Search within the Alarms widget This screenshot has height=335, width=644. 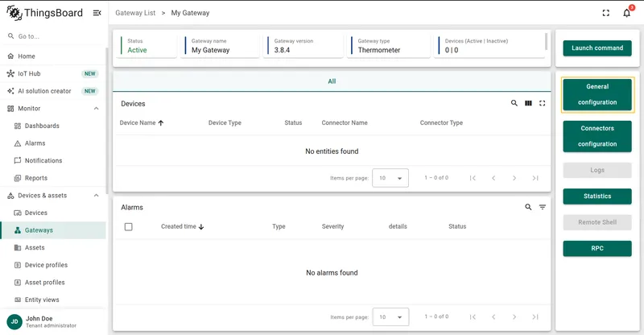[528, 207]
